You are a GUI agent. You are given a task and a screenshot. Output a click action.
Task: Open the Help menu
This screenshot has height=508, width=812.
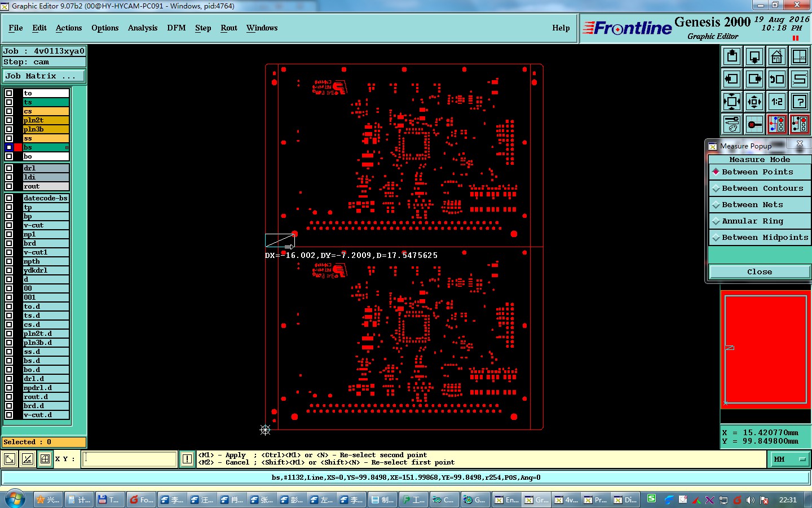(561, 28)
